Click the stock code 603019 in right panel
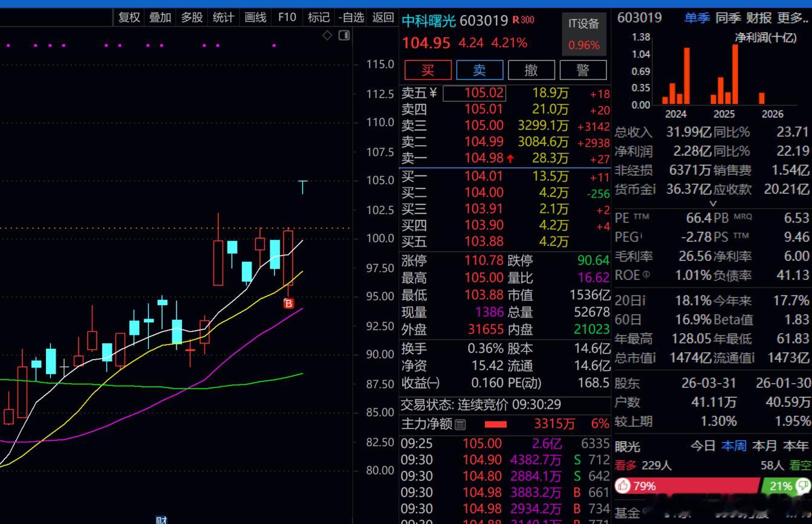 tap(639, 18)
